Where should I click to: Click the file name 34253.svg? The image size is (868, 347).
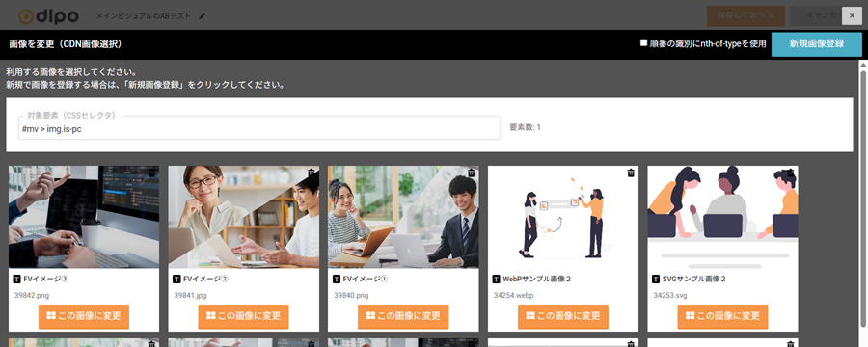(x=670, y=296)
